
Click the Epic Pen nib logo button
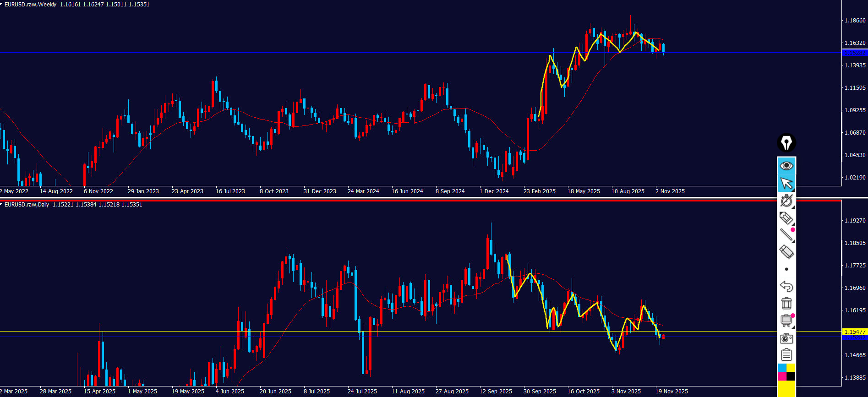pos(786,143)
